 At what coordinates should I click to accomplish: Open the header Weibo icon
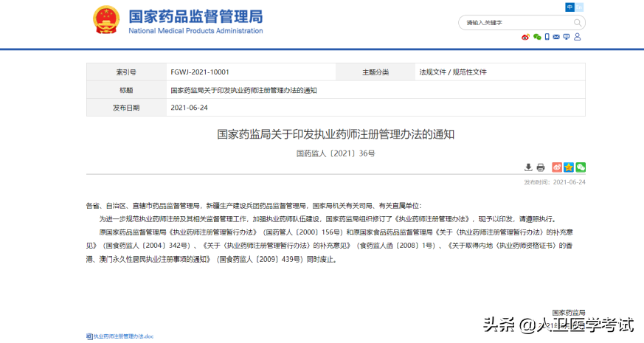(525, 37)
